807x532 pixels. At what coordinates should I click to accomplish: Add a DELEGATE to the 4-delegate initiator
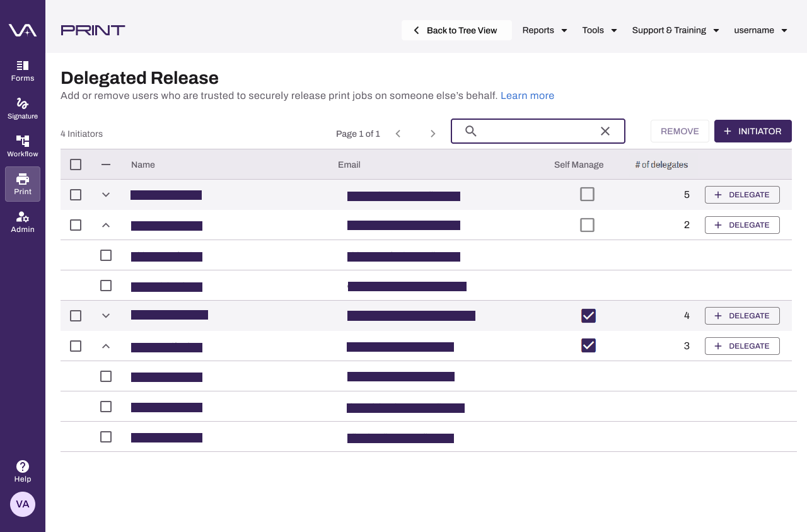pos(742,316)
